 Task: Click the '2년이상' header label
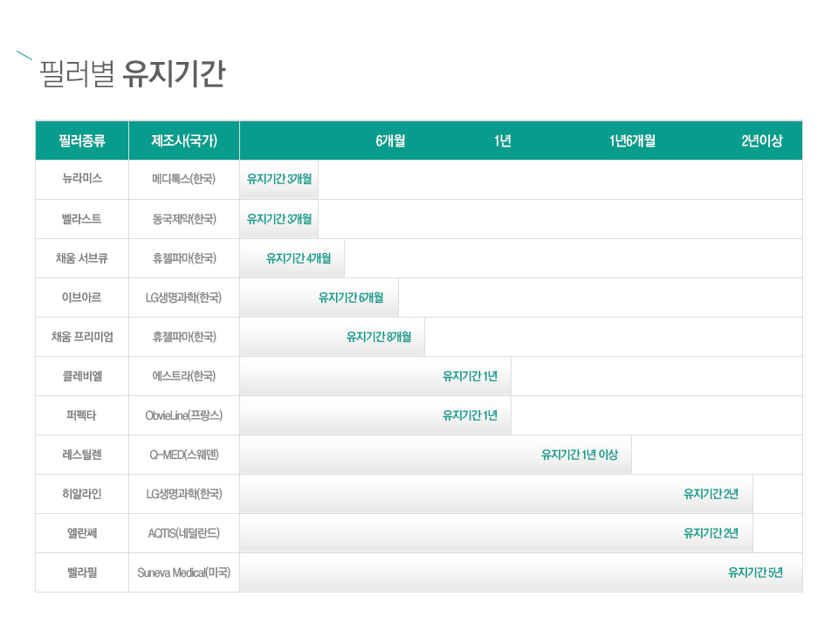pos(761,140)
